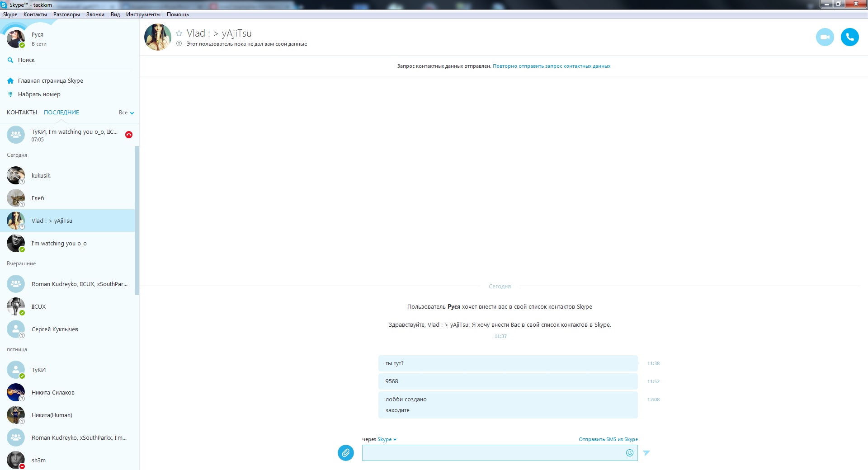868x470 pixels.
Task: Click the 11:37 timestamp
Action: 500,336
